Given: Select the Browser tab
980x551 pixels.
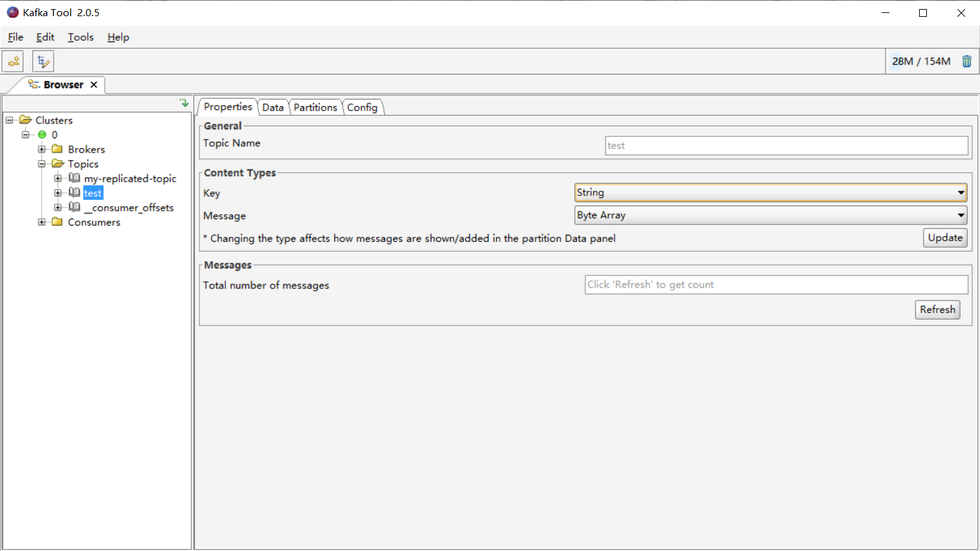Looking at the screenshot, I should coord(63,85).
